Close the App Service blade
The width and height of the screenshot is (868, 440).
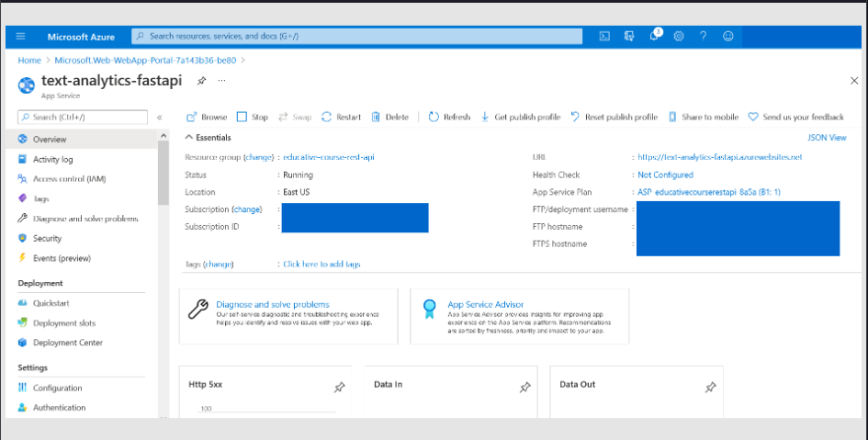(854, 81)
